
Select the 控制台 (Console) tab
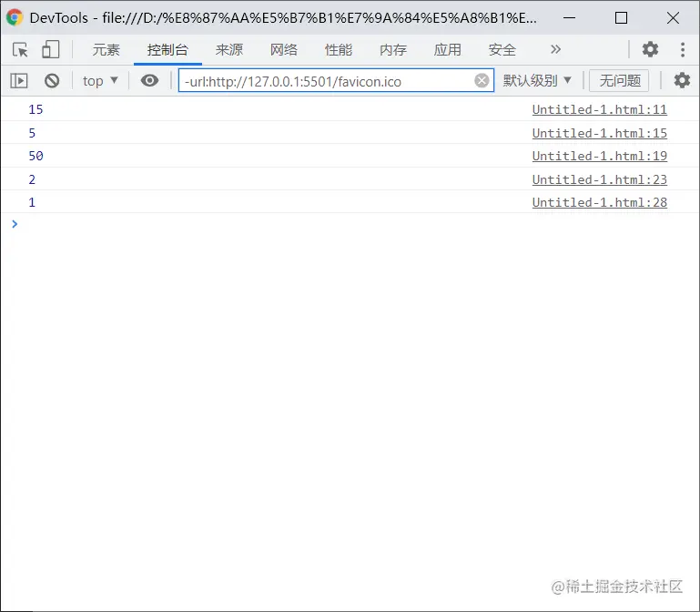click(167, 49)
